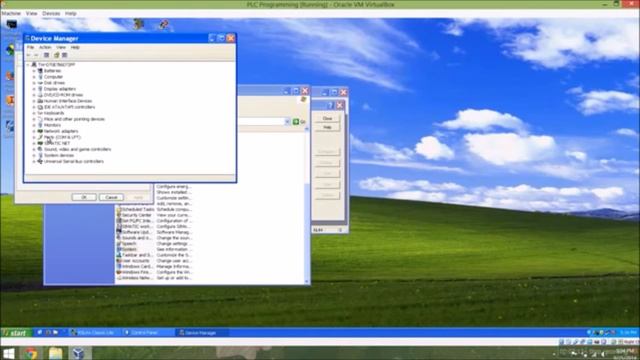Expand the Ports (COM & LPT) node

pyautogui.click(x=34, y=137)
